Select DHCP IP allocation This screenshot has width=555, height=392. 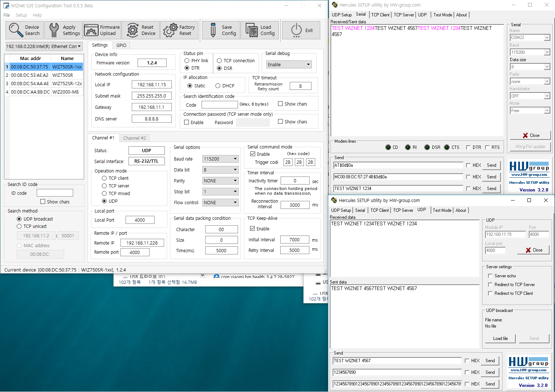point(218,86)
